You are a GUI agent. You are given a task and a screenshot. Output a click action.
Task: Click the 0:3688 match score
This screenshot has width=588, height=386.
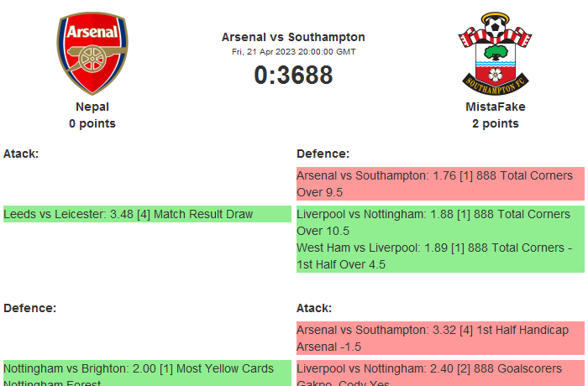pos(293,76)
